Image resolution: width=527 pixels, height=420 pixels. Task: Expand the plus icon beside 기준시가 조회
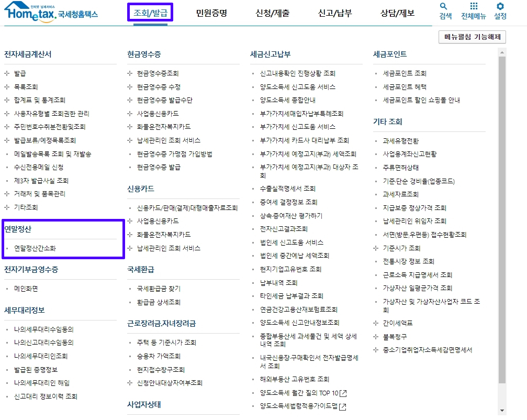[x=376, y=248]
